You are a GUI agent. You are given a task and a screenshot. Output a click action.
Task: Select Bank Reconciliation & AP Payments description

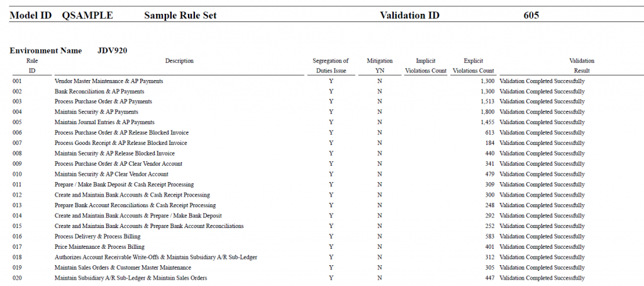(99, 91)
